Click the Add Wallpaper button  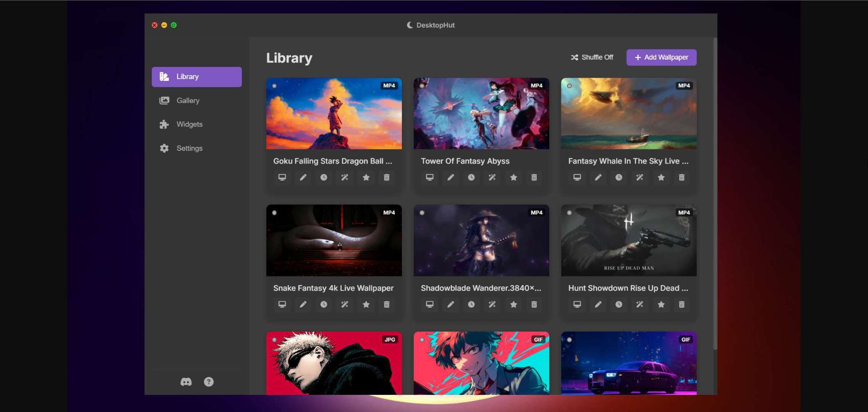(x=661, y=57)
